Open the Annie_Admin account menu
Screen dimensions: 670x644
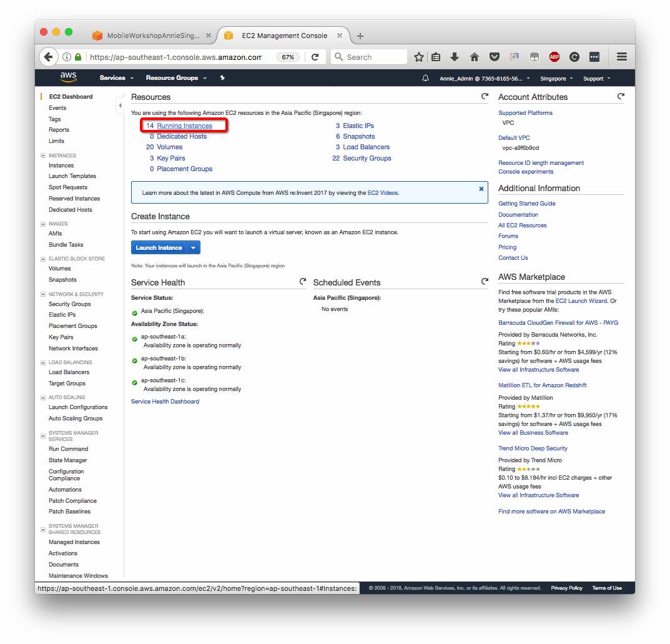[485, 79]
